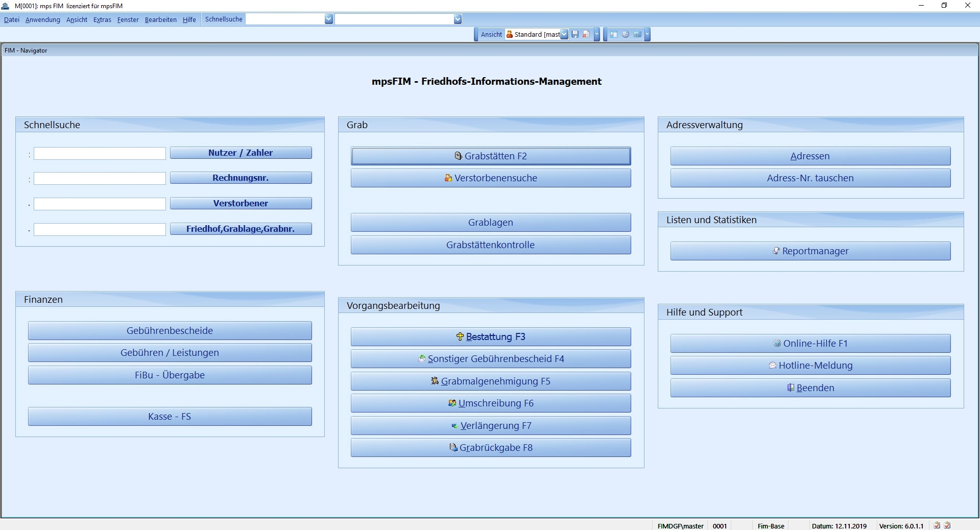Open the Bearbeiten menu
The image size is (980, 530).
[x=161, y=19]
